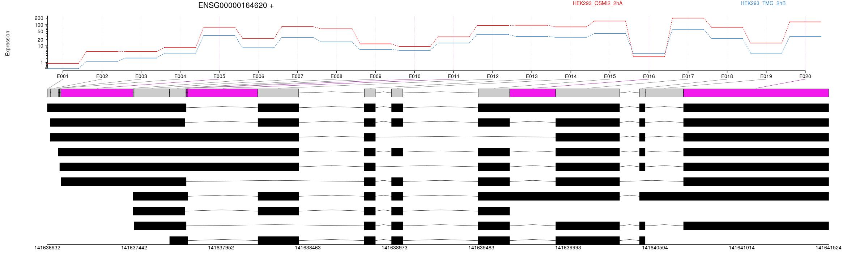
Task: Select exon label E016
Action: 649,76
